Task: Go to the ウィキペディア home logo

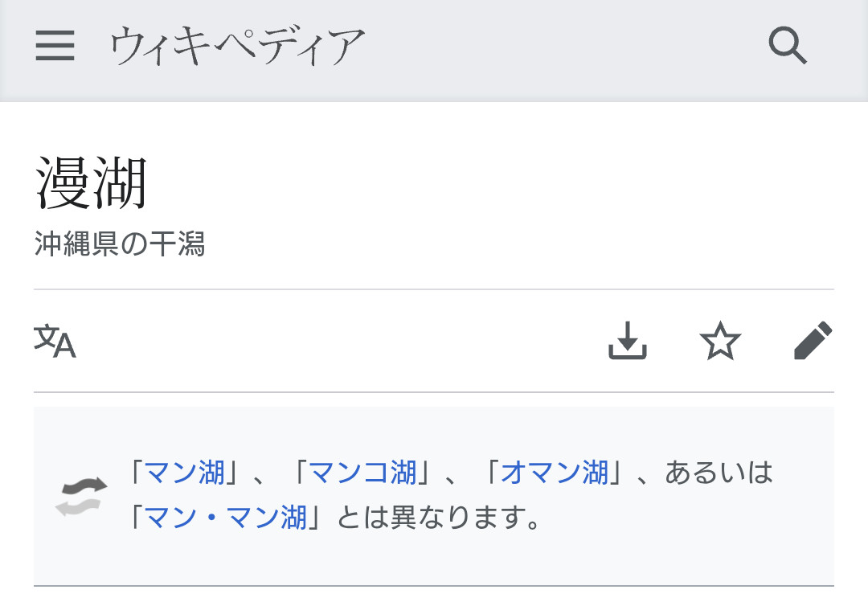Action: coord(237,46)
